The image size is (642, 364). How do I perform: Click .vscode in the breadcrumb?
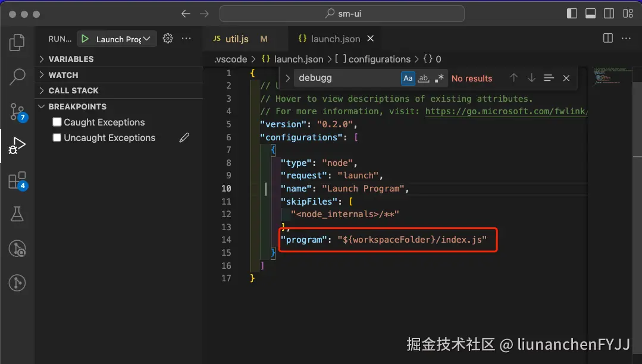click(x=230, y=59)
